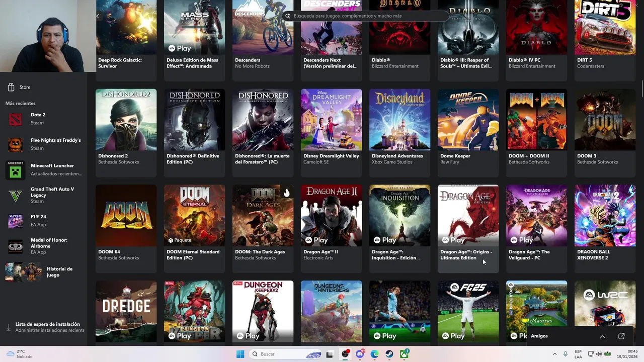Open OBS Studio from the taskbar

click(345, 354)
